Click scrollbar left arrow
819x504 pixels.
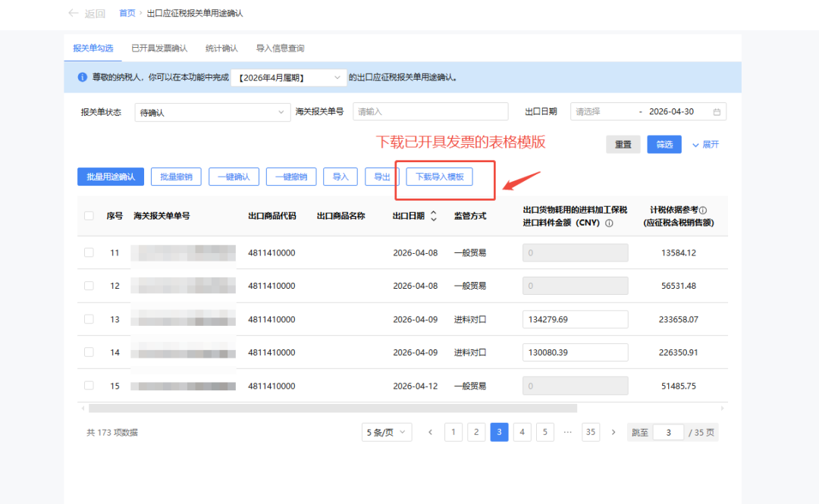(x=83, y=409)
